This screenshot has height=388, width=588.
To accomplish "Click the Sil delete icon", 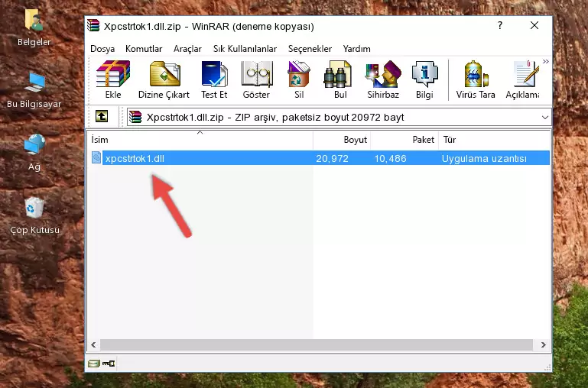I will coord(299,79).
